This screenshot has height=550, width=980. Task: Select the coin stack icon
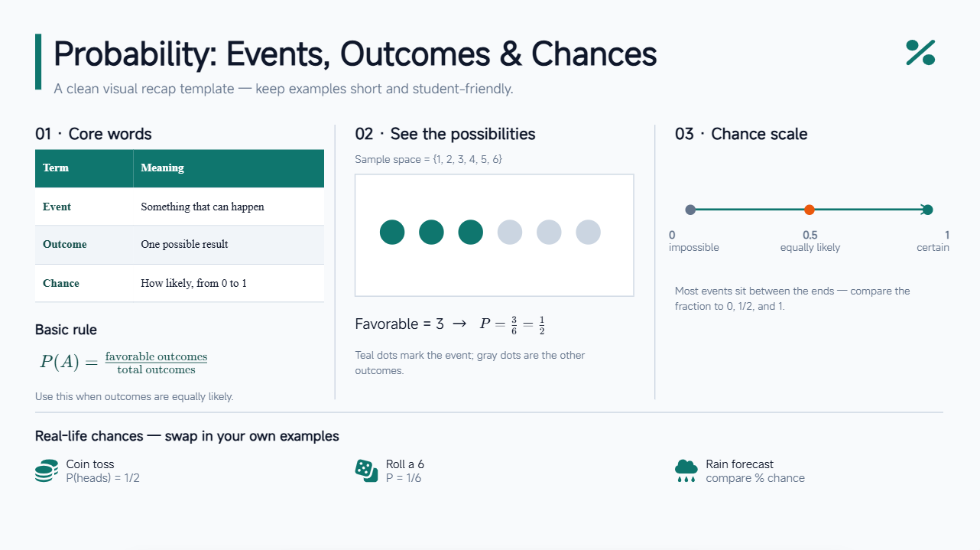coord(47,471)
